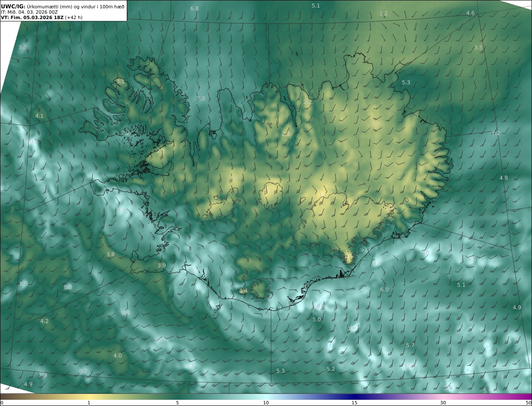The image size is (532, 406).
Task: Click the colour scale tick label 5
Action: 177,403
